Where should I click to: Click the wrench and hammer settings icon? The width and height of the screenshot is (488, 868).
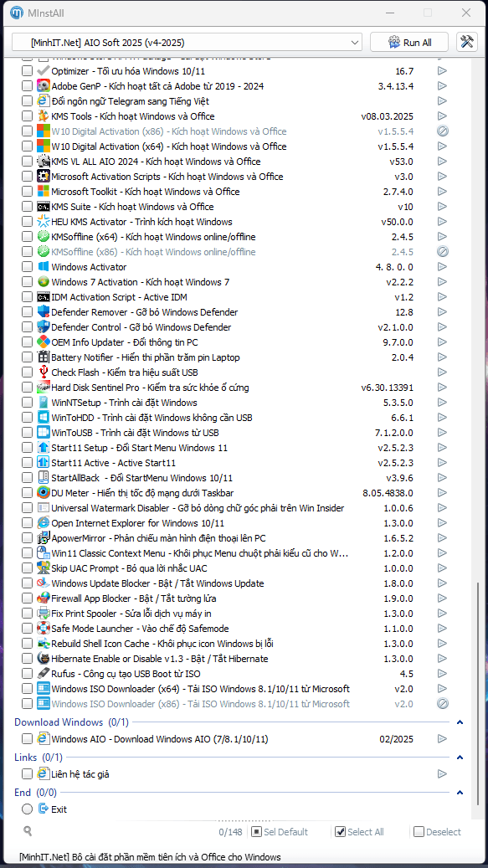[466, 42]
